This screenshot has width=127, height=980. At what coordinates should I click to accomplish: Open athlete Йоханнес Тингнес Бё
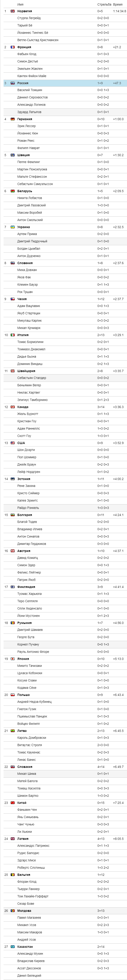coord(33,33)
